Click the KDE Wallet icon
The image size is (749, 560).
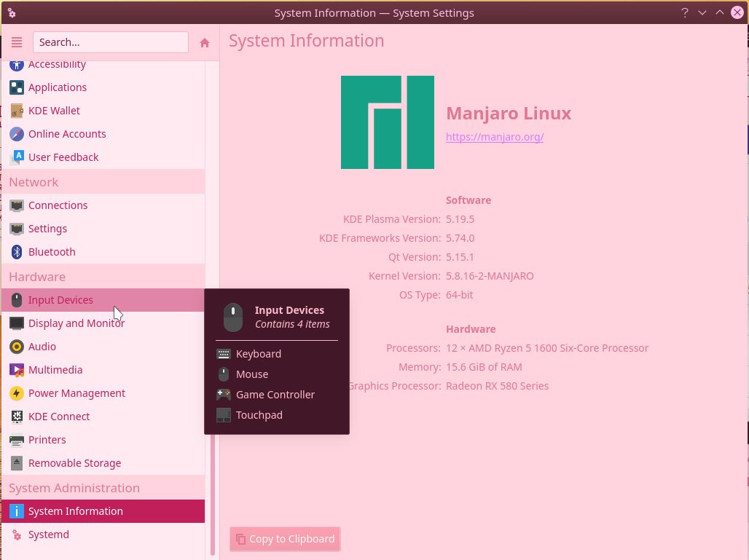(17, 111)
